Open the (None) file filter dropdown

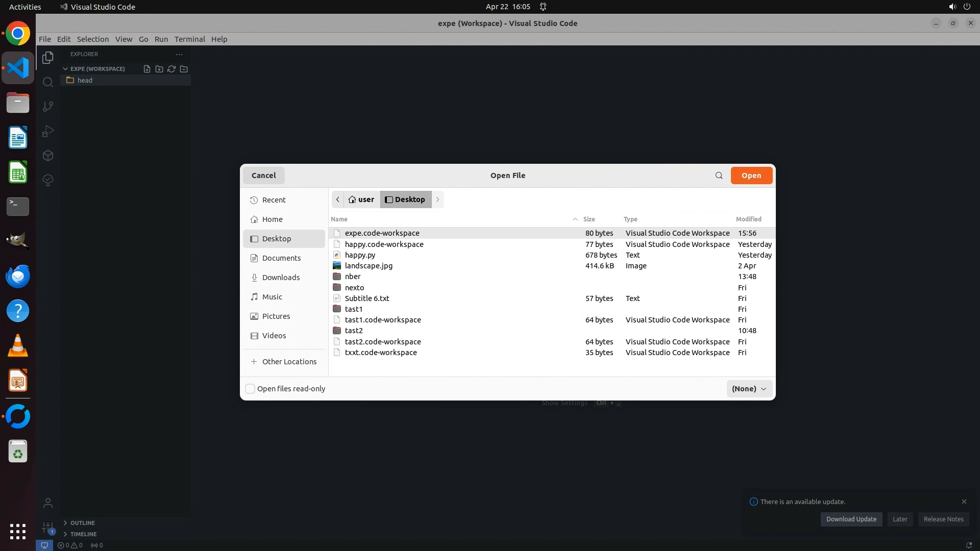[x=749, y=389]
